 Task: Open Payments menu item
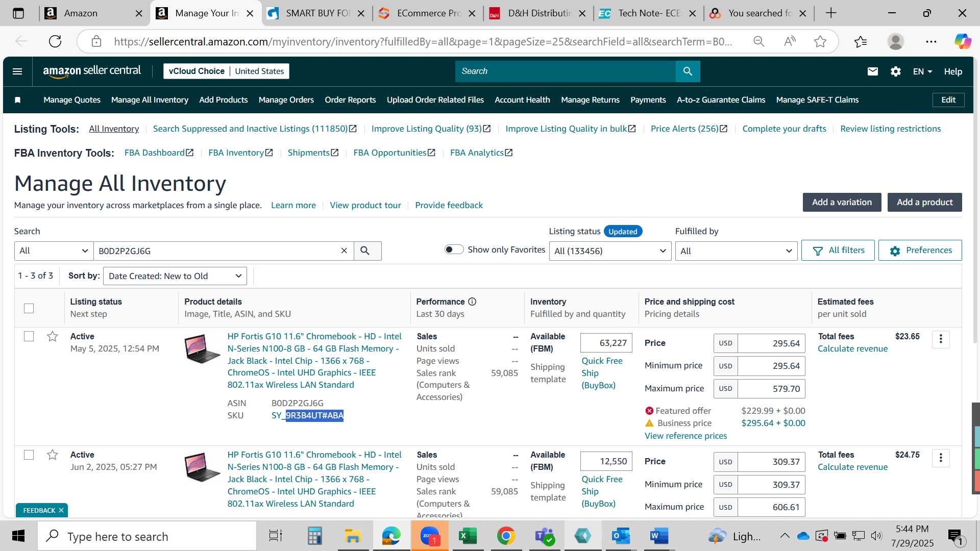click(648, 100)
